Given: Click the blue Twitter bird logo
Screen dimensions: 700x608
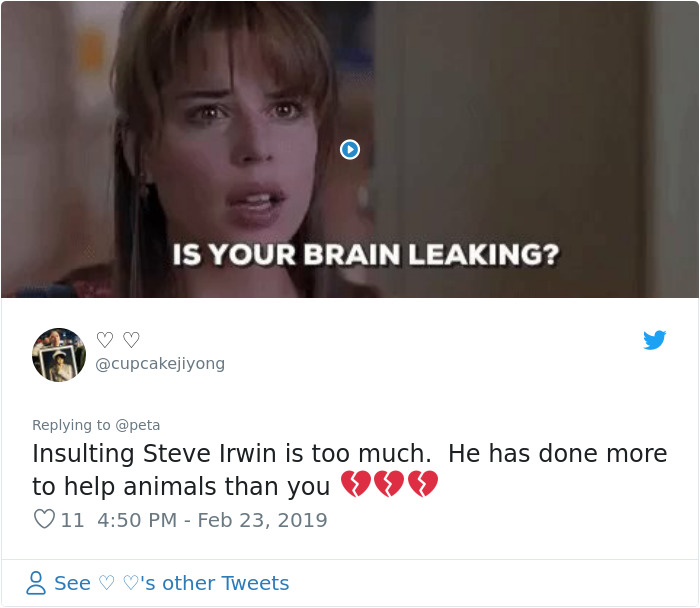Looking at the screenshot, I should coord(654,340).
